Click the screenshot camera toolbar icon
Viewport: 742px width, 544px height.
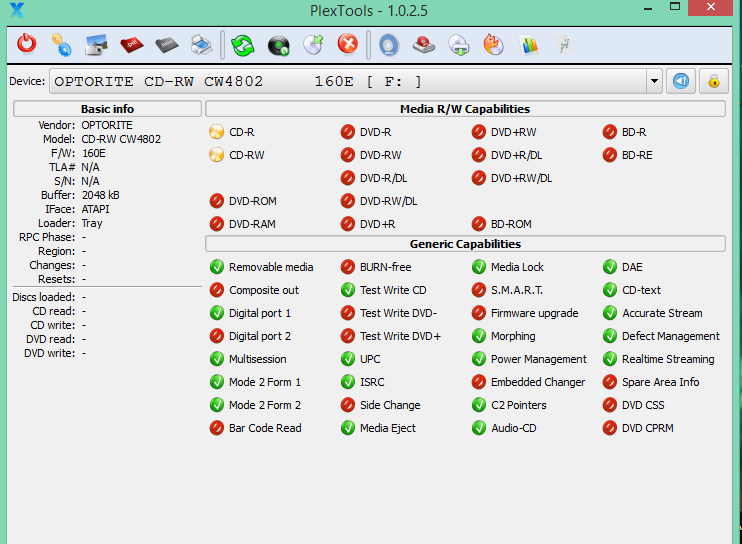coord(97,45)
